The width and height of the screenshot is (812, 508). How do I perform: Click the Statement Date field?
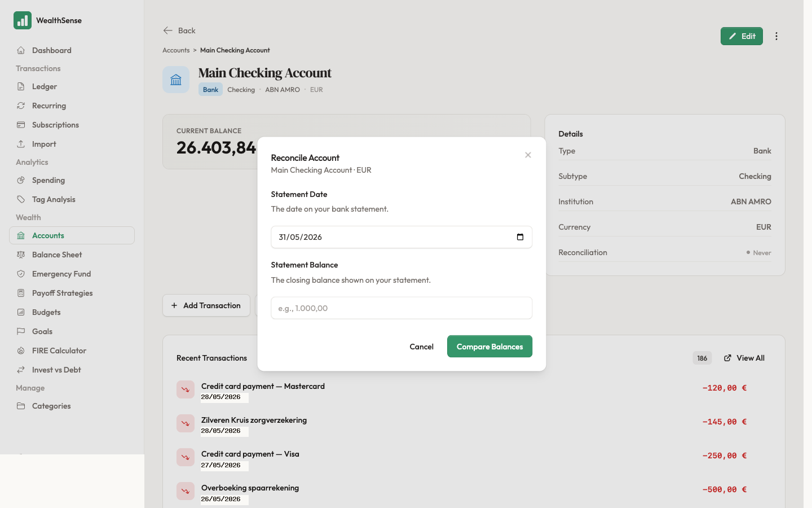[401, 237]
